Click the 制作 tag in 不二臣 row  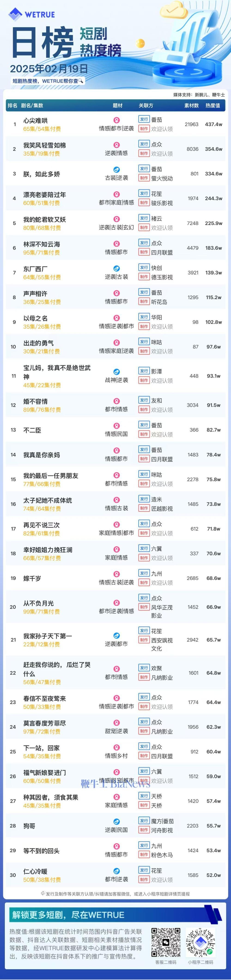click(143, 434)
